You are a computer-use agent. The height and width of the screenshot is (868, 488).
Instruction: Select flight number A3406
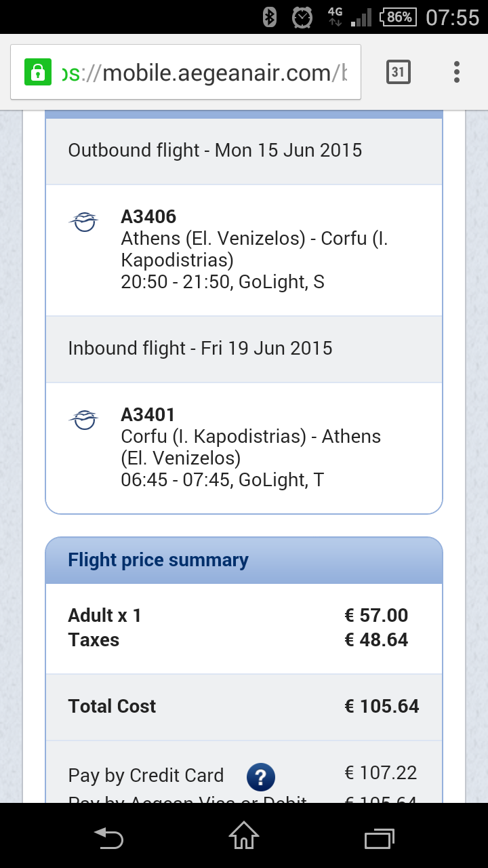[148, 217]
